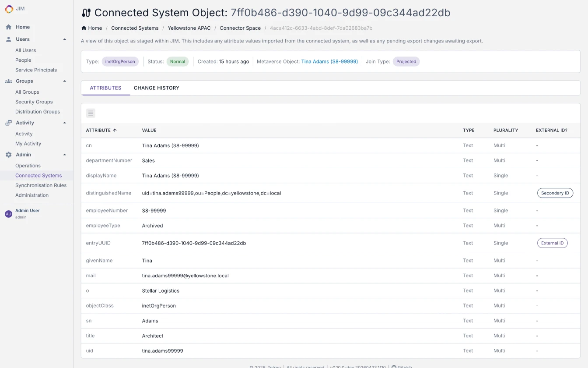Open the attributes table menu icon
Screen dimensions: 588x368
[91, 113]
